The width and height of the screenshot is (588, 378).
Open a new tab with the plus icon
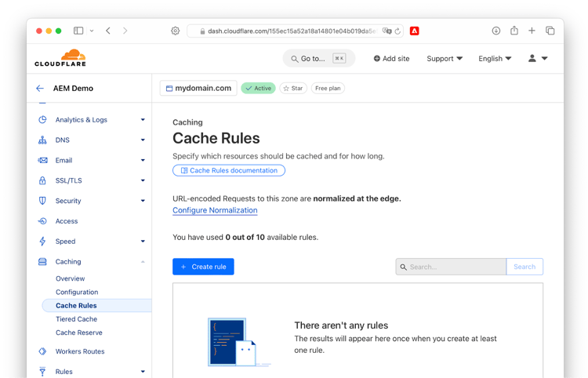coord(532,31)
